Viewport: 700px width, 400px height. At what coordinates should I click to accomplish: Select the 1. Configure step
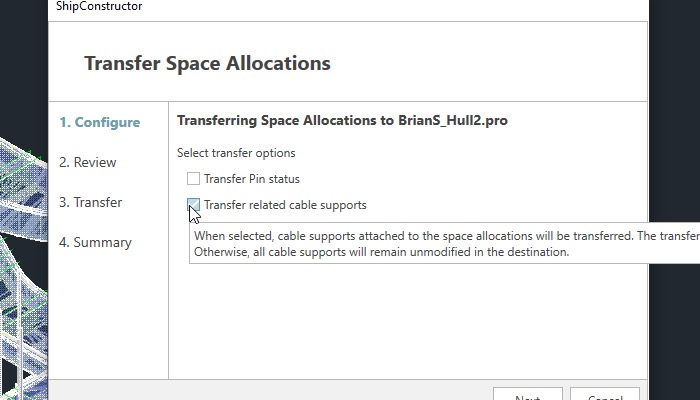[100, 122]
